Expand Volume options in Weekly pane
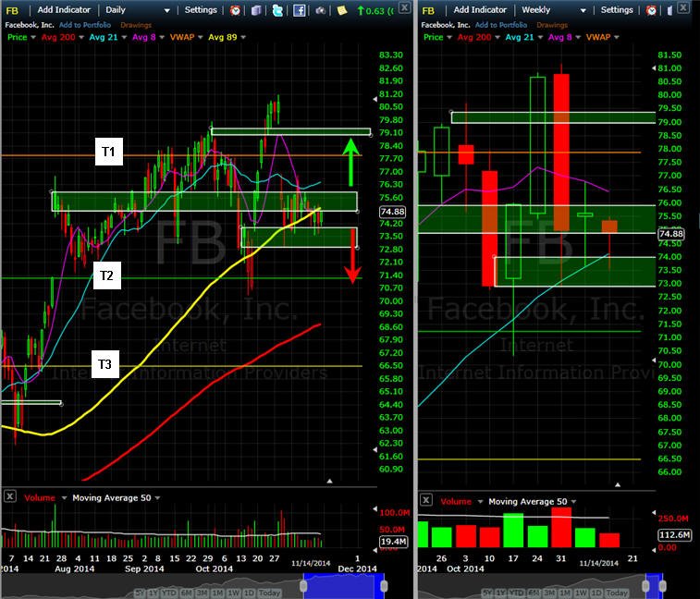This screenshot has height=599, width=700. (480, 502)
